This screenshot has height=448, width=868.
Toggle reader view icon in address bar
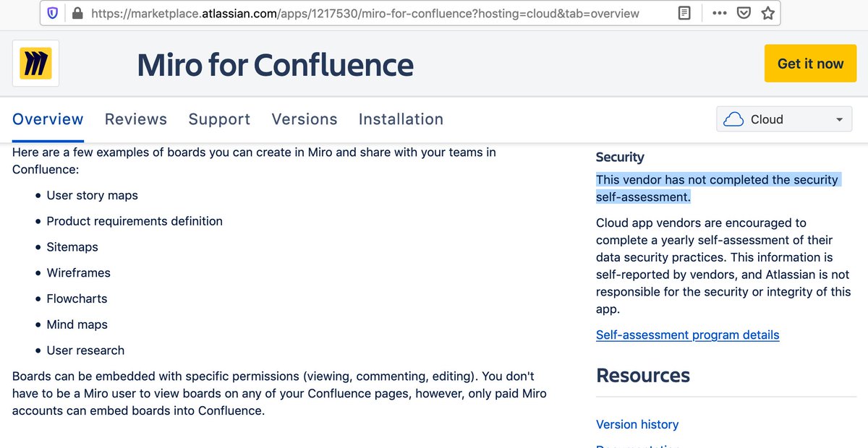coord(684,13)
